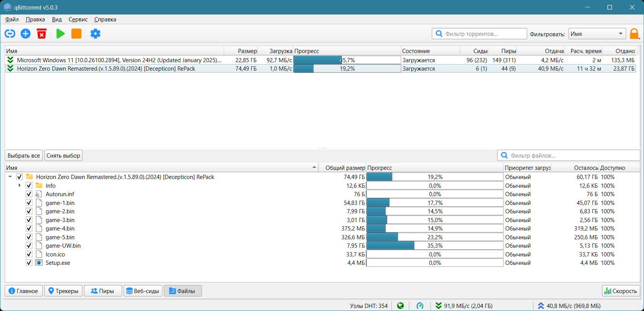Click Windows 11 torrent progress bar 45,7%
Viewport: 644px width, 311px height.
347,60
